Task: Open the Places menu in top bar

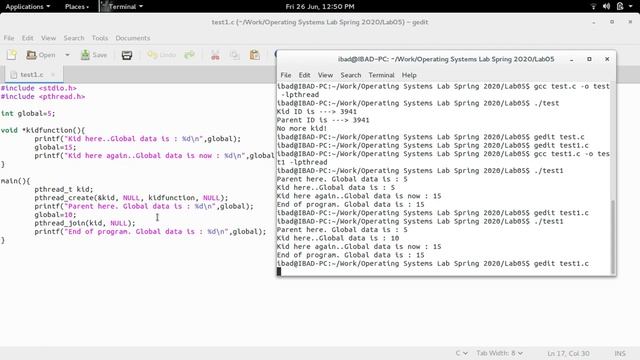Action: pos(77,7)
